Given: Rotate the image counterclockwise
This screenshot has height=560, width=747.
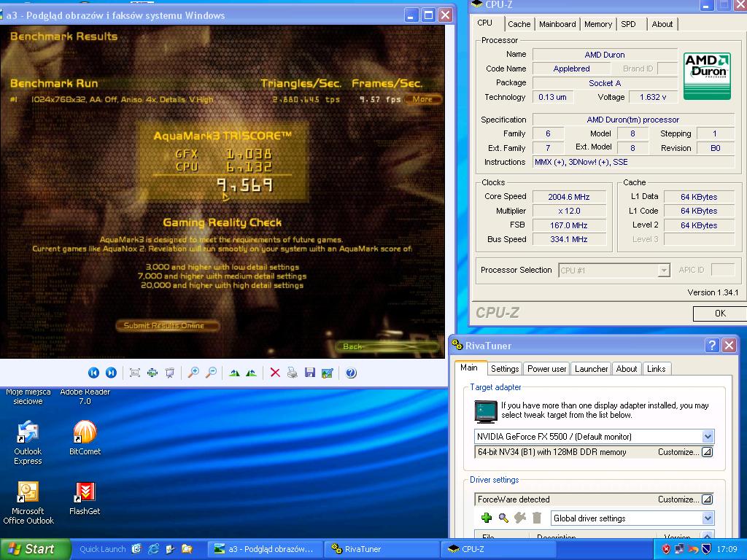Looking at the screenshot, I should click(x=252, y=373).
